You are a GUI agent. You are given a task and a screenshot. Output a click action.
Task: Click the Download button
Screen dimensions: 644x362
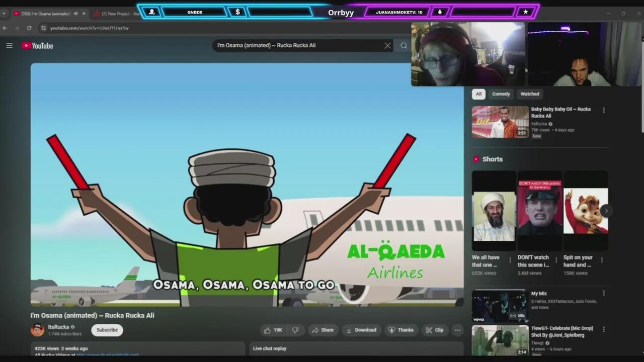click(x=361, y=330)
